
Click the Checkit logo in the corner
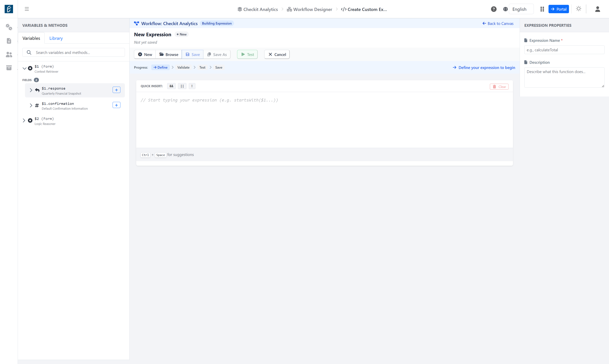(9, 9)
